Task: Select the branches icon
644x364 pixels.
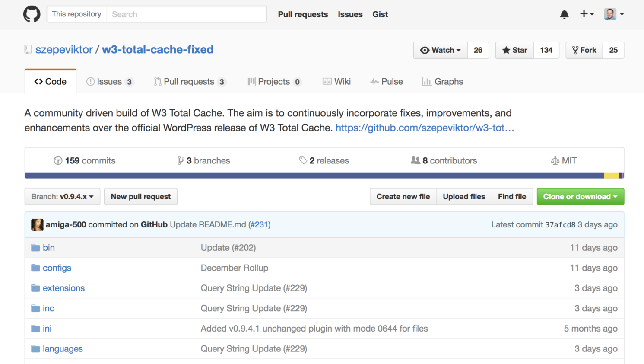Action: [x=181, y=160]
